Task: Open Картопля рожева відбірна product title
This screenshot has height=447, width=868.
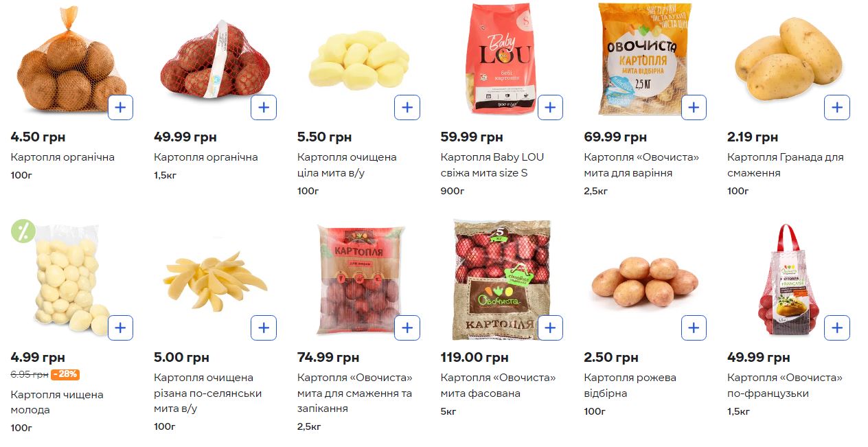Action: (630, 385)
